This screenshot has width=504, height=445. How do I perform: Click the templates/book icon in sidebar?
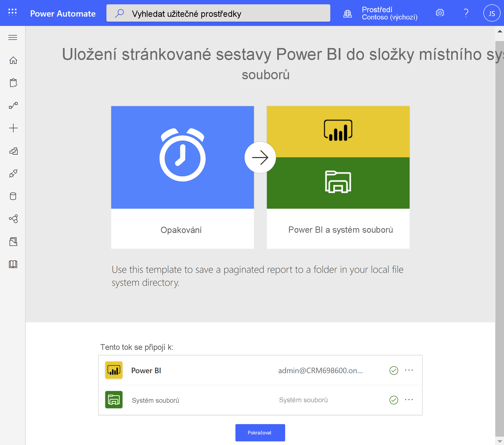[x=12, y=264]
